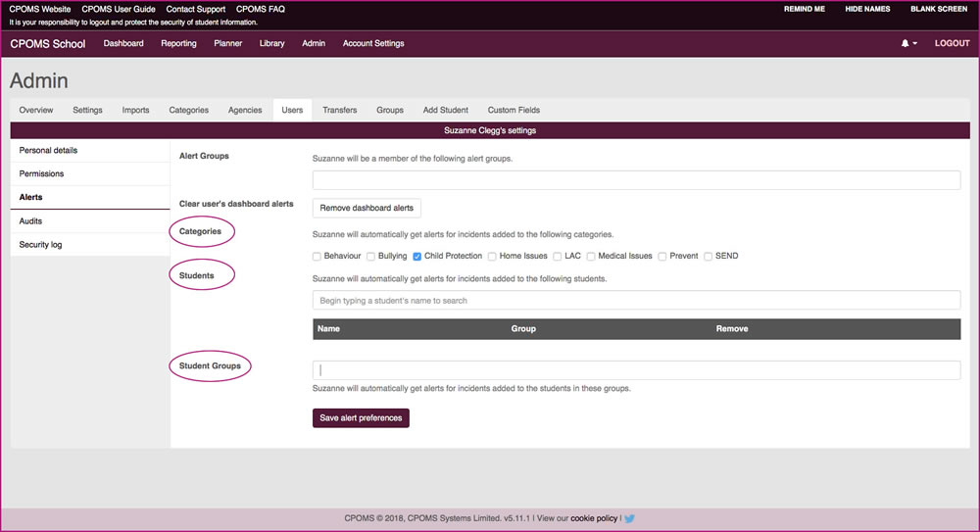The image size is (980, 532).
Task: Go to the Categories tab
Action: pos(189,110)
